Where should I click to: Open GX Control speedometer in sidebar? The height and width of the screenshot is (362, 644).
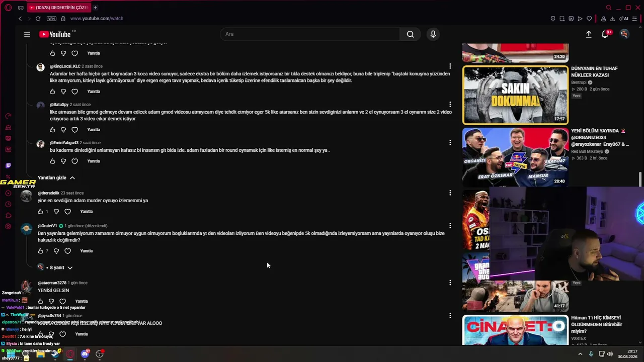click(8, 116)
